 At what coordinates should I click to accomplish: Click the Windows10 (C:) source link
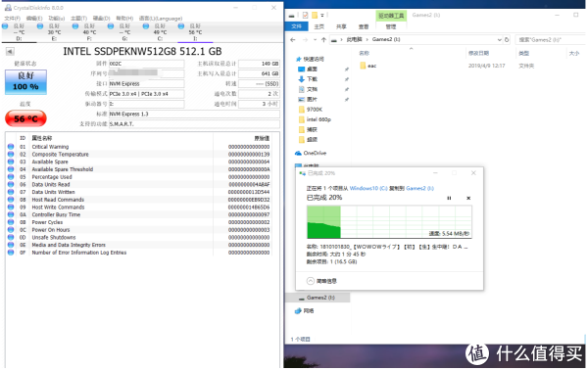tap(368, 189)
